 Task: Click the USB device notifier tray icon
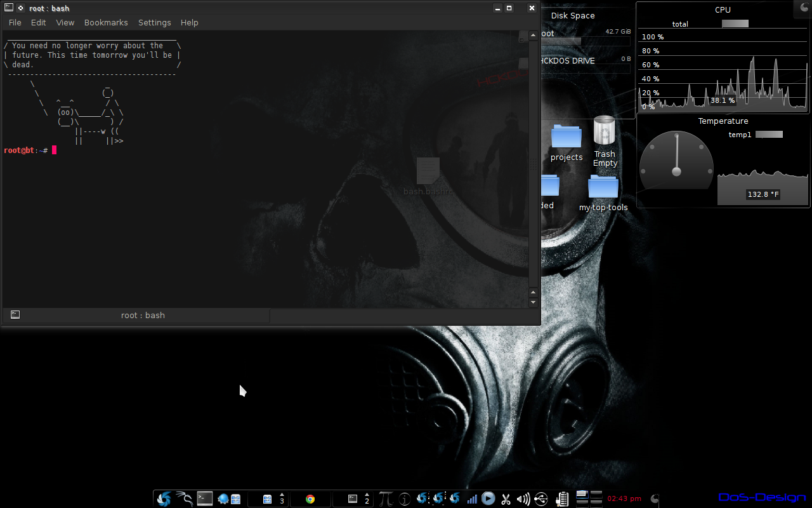pos(541,499)
